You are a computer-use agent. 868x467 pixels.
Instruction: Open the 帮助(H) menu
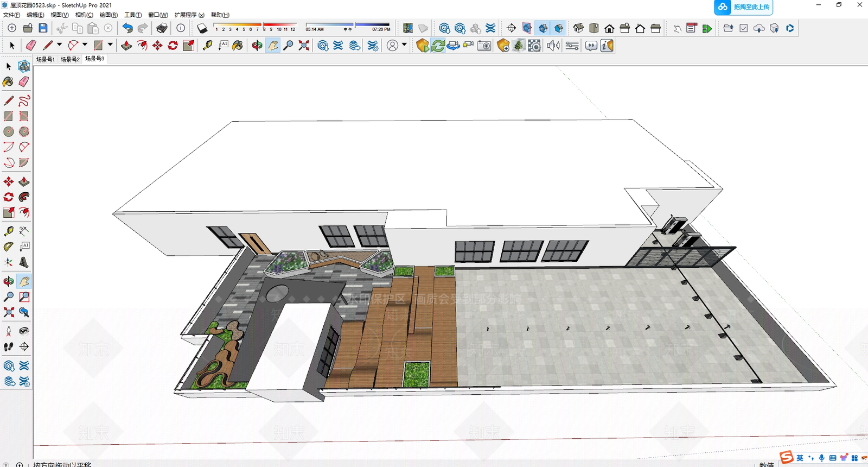coord(220,15)
